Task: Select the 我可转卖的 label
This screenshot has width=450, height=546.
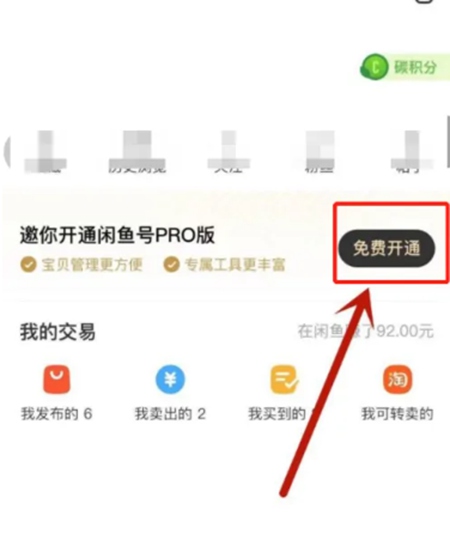Action: (397, 414)
